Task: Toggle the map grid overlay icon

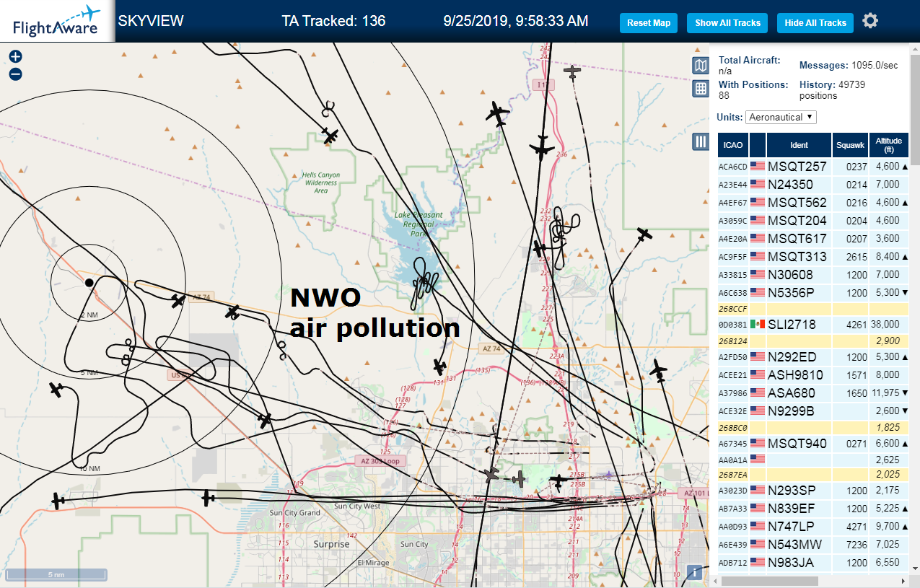Action: tap(700, 89)
